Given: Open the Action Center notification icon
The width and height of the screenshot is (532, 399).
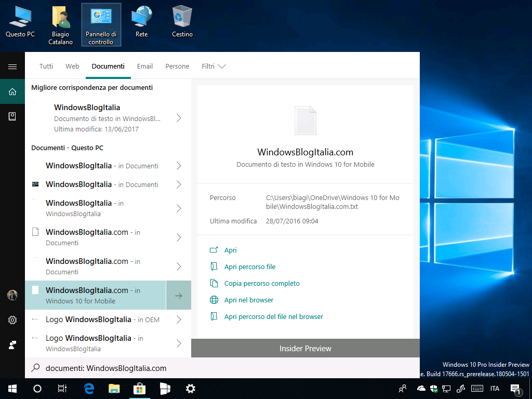Looking at the screenshot, I should [515, 389].
